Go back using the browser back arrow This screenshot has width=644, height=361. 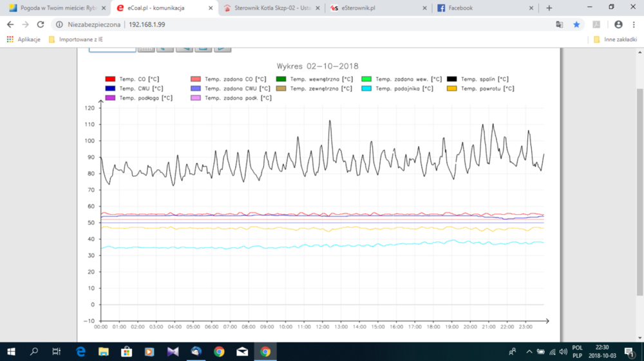(x=10, y=24)
